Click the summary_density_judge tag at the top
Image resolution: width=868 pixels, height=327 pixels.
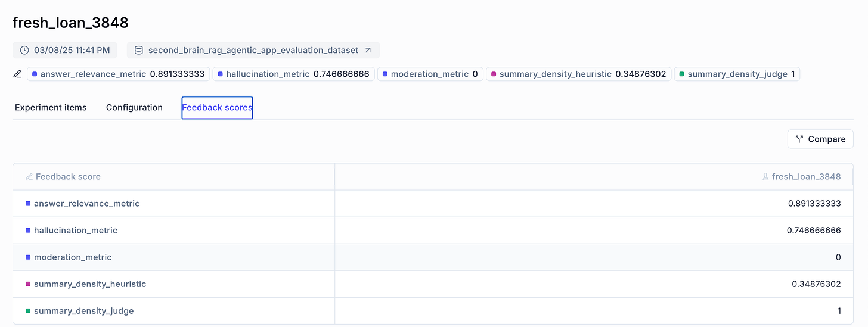(737, 74)
